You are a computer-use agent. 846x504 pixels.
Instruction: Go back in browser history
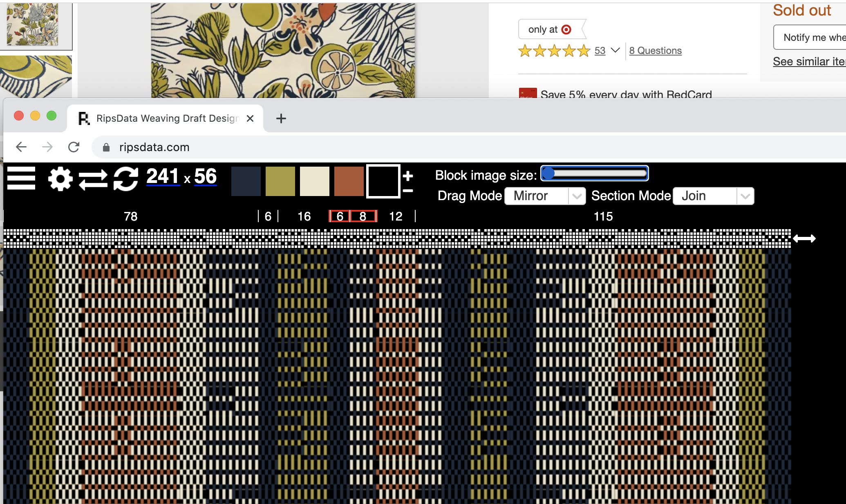pos(21,147)
